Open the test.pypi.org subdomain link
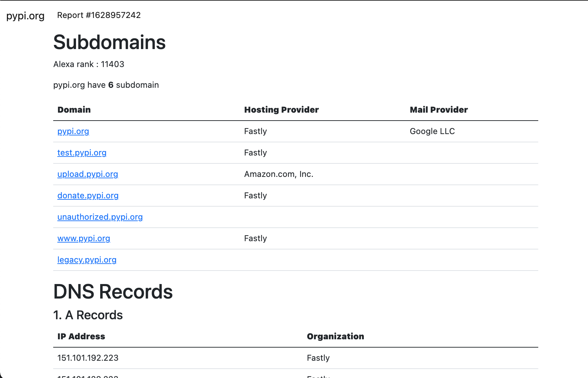This screenshot has height=378, width=588. click(x=82, y=153)
